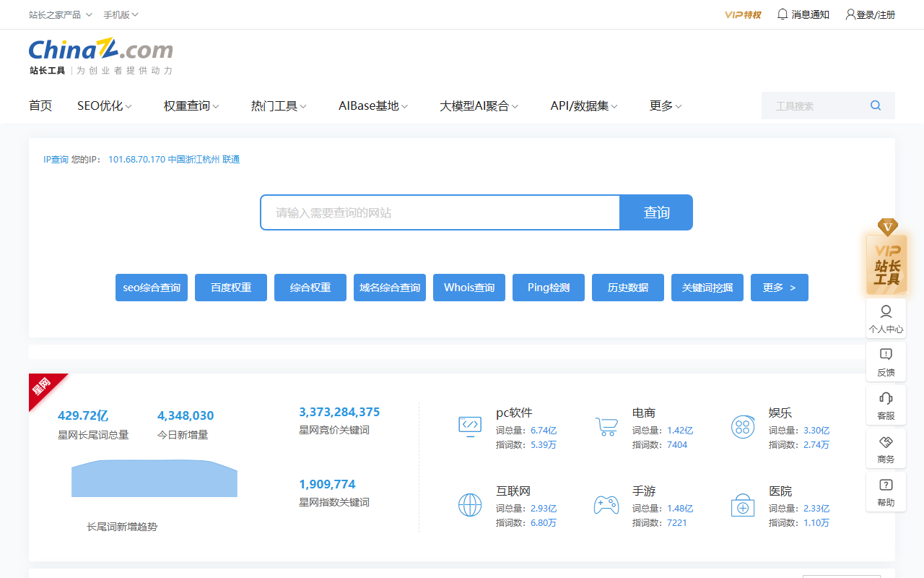Click the 电商 shopping cart icon
Image resolution: width=924 pixels, height=578 pixels.
(x=606, y=426)
